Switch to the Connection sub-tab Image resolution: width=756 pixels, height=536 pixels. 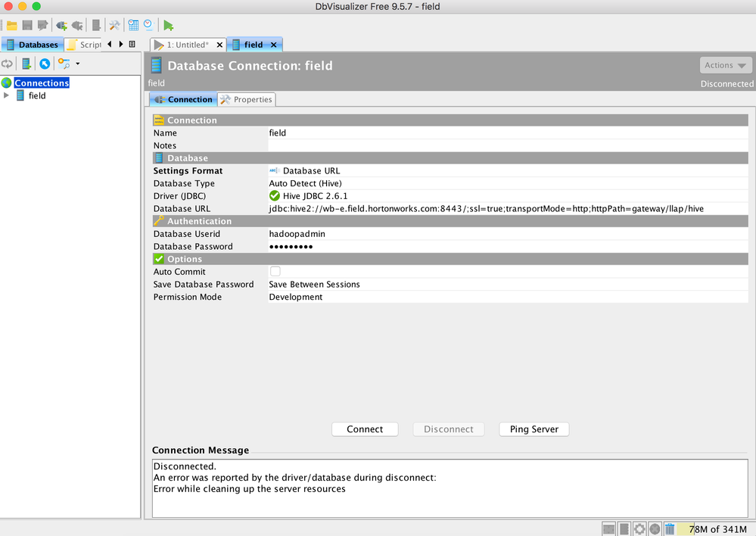coord(183,99)
